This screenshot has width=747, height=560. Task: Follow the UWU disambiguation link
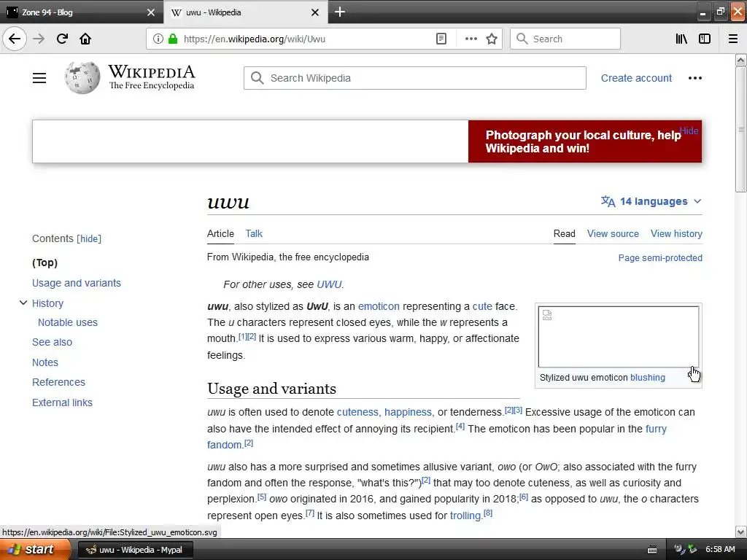329,284
